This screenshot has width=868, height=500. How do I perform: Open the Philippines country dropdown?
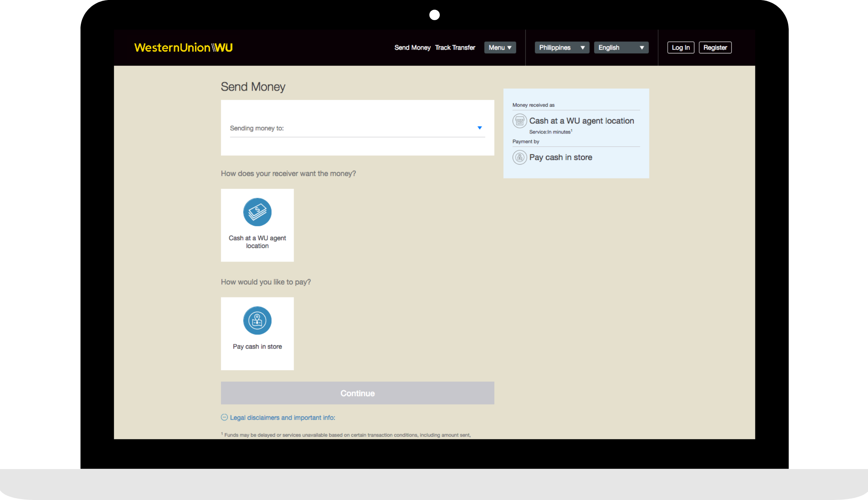point(562,48)
